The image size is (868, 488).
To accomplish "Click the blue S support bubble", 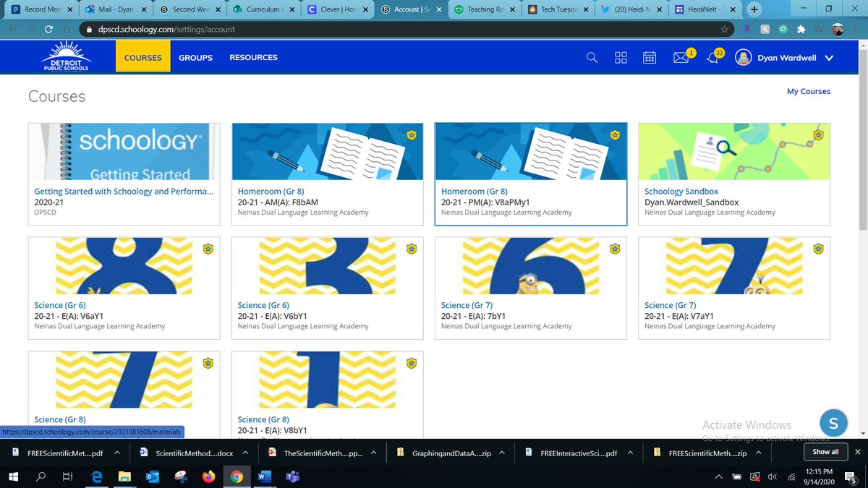I will pyautogui.click(x=833, y=423).
